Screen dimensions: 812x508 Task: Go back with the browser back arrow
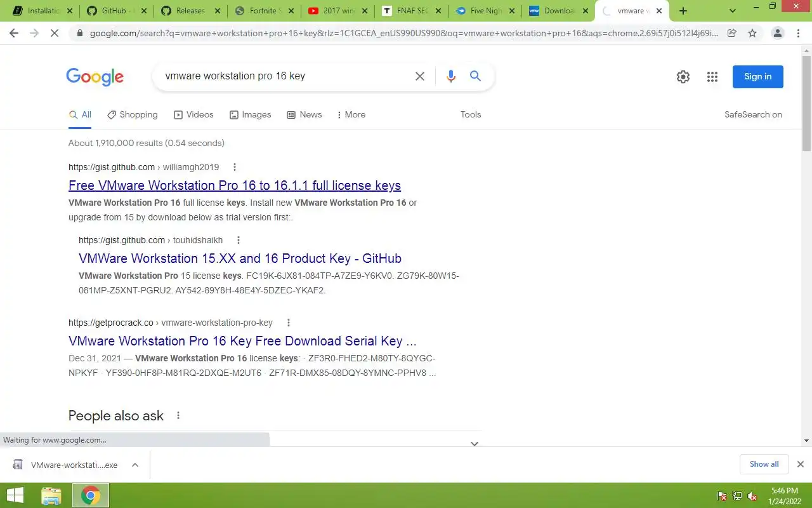click(14, 33)
